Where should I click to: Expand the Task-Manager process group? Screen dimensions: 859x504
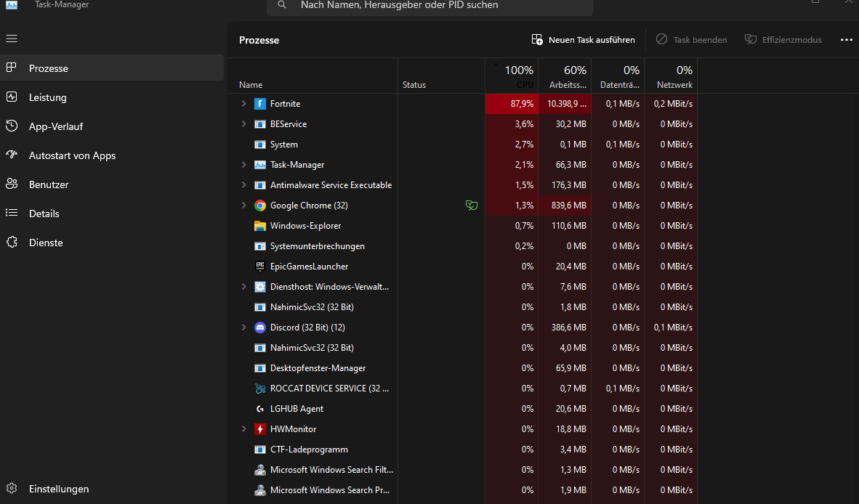243,165
